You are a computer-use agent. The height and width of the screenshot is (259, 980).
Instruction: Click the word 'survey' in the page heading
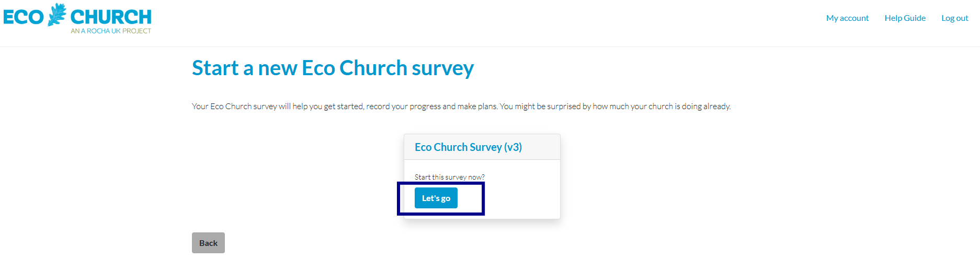click(443, 68)
